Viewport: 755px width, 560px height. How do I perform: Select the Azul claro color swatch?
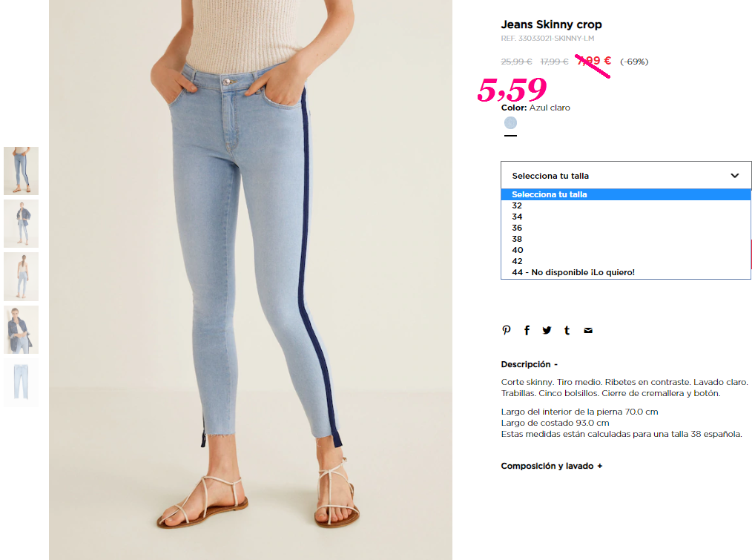tap(510, 123)
